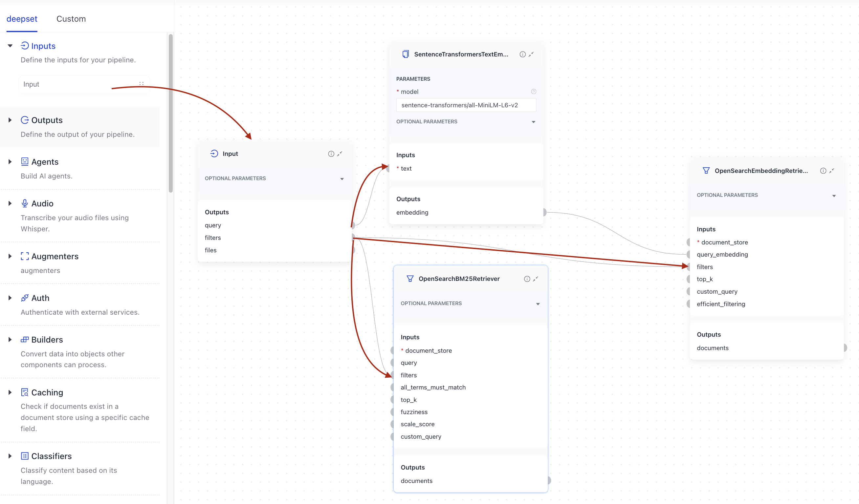Click the Audio microphone icon
859x504 pixels.
[x=25, y=203]
